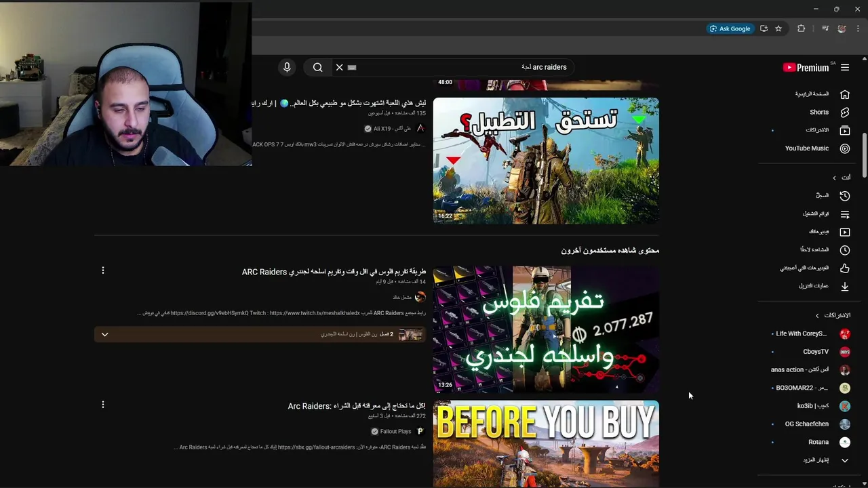Open Liked videos thumbs-up icon
868x488 pixels.
point(845,268)
